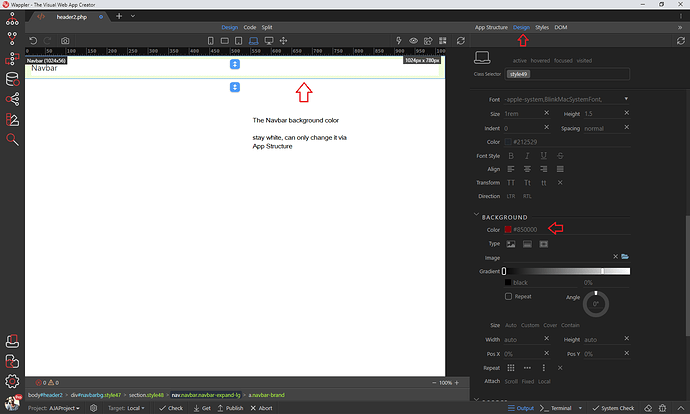
Task: Click the gradient Angle dial
Action: pos(596,304)
